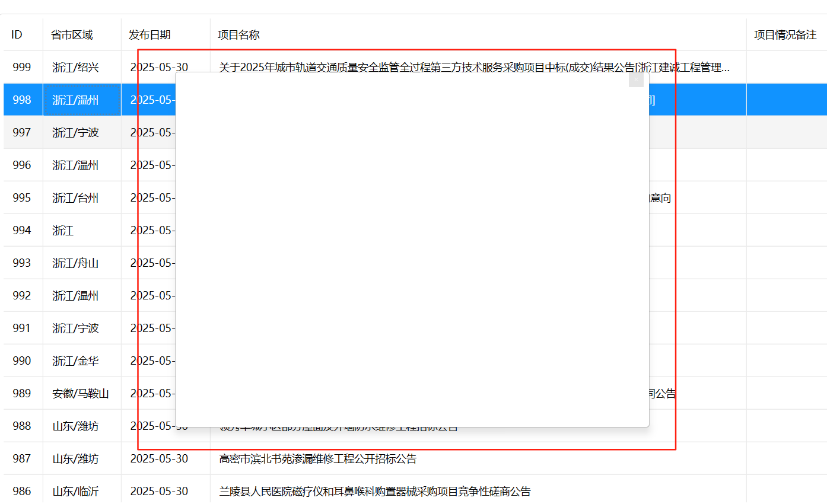Click region 安徽/马鞍山 in row 989
The width and height of the screenshot is (827, 504).
click(81, 393)
